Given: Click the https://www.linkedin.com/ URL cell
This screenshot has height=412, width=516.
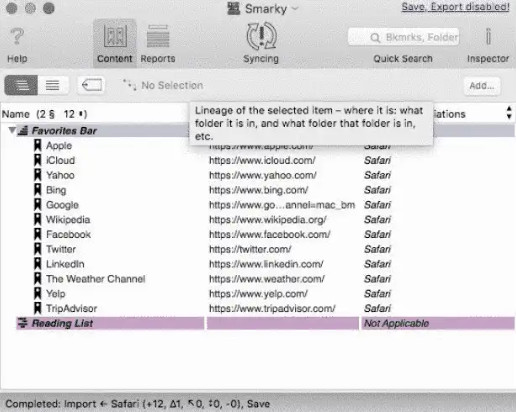Looking at the screenshot, I should 266,264.
